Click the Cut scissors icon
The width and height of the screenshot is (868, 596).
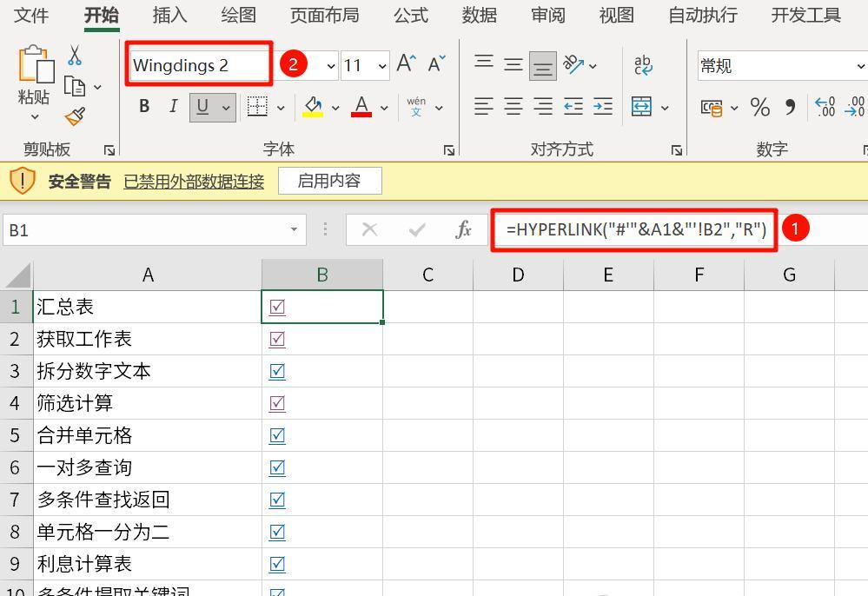tap(74, 56)
